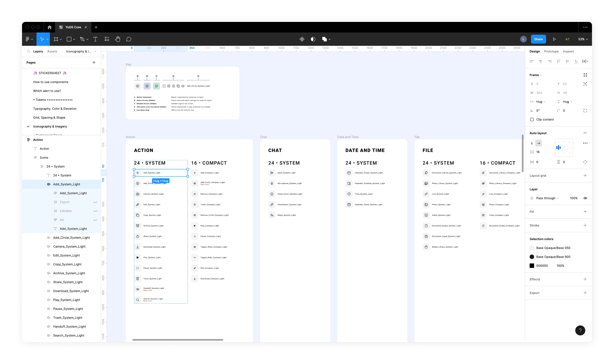Click the 000000 black color swatch
614x364 pixels.
pyautogui.click(x=532, y=266)
